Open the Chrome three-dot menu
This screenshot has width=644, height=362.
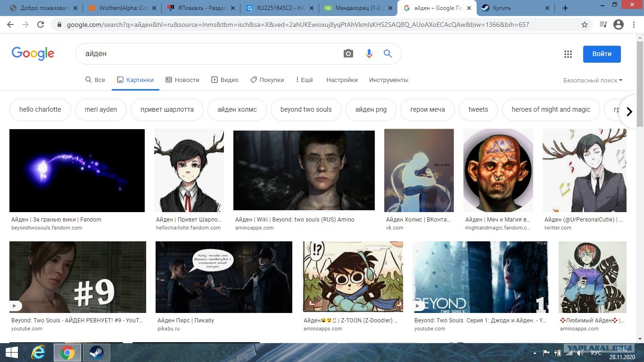pyautogui.click(x=634, y=25)
